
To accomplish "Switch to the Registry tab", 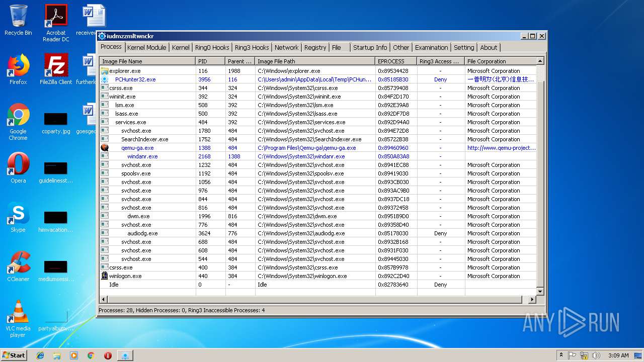I will [x=315, y=47].
